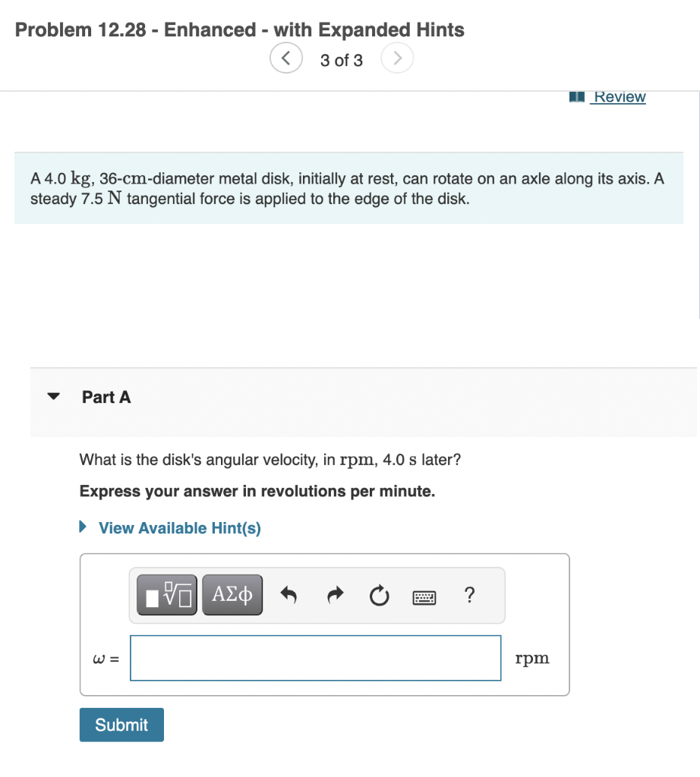Reset the answer with the circular arrow
This screenshot has width=700, height=777.
click(379, 596)
